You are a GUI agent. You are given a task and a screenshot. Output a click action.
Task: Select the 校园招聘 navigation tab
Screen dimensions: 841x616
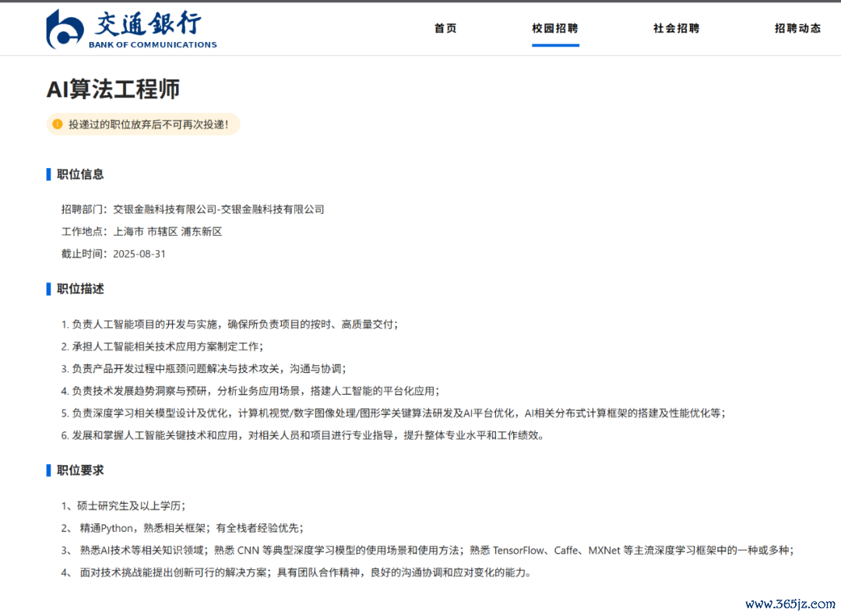coord(555,29)
